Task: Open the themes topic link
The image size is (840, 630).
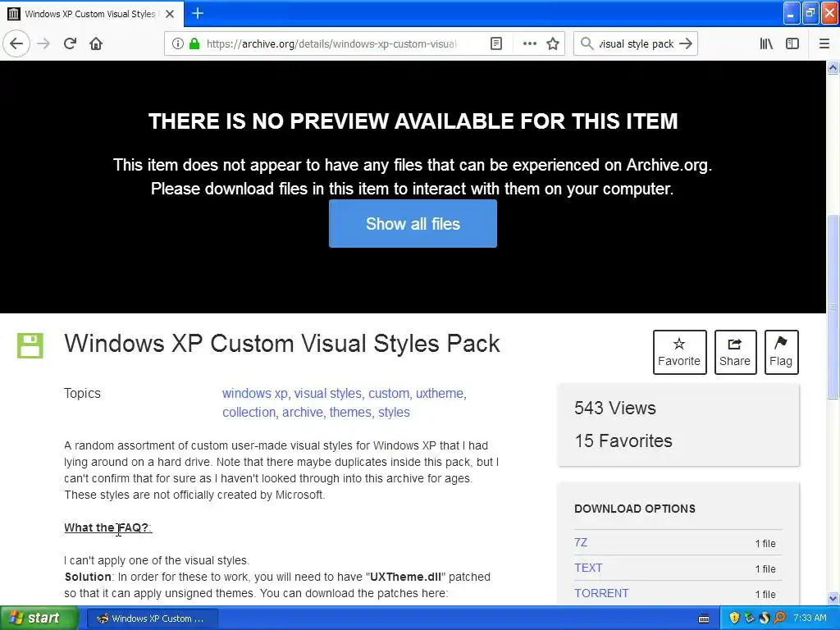Action: 350,412
